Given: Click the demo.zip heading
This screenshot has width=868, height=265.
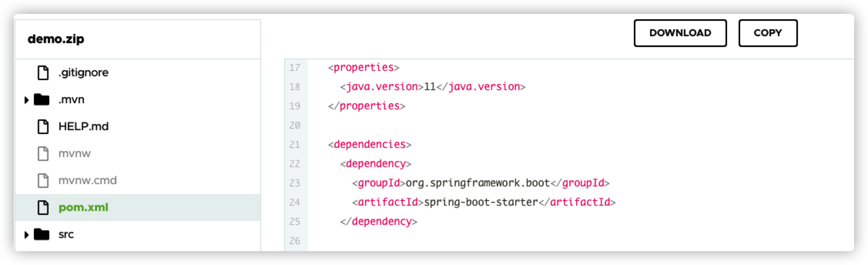Looking at the screenshot, I should (x=56, y=39).
